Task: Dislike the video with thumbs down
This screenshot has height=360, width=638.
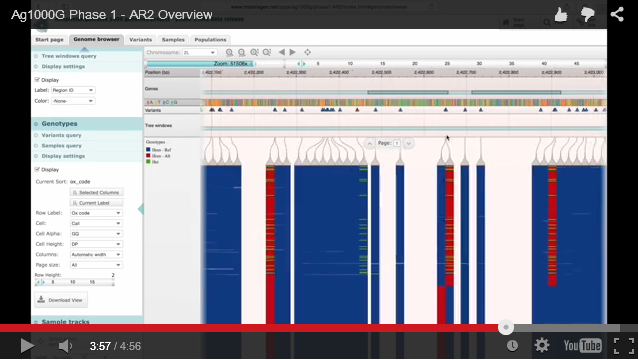Action: [x=588, y=15]
